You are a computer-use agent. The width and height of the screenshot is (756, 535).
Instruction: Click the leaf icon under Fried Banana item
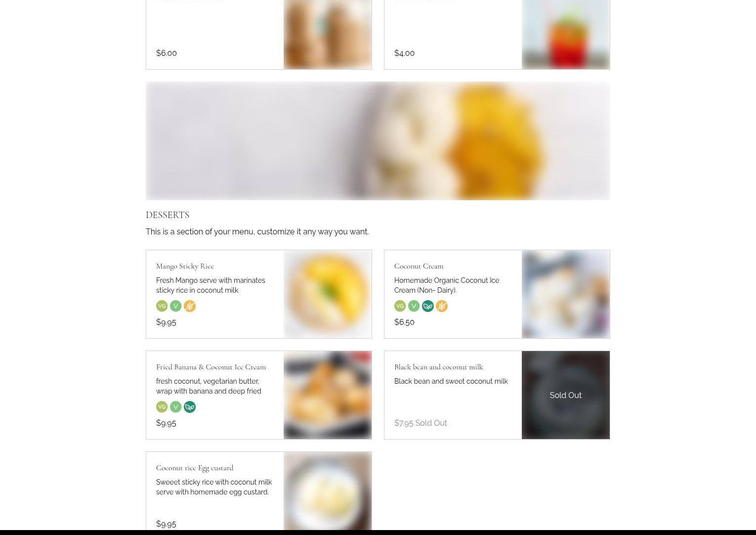coord(190,407)
